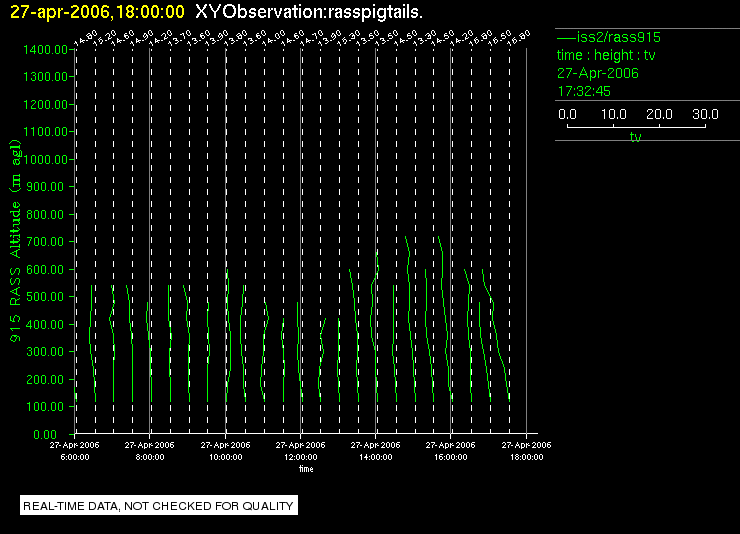
Task: Click the yellow 27-apr-2006,18:00:00 plot timestamp
Action: pyautogui.click(x=97, y=12)
